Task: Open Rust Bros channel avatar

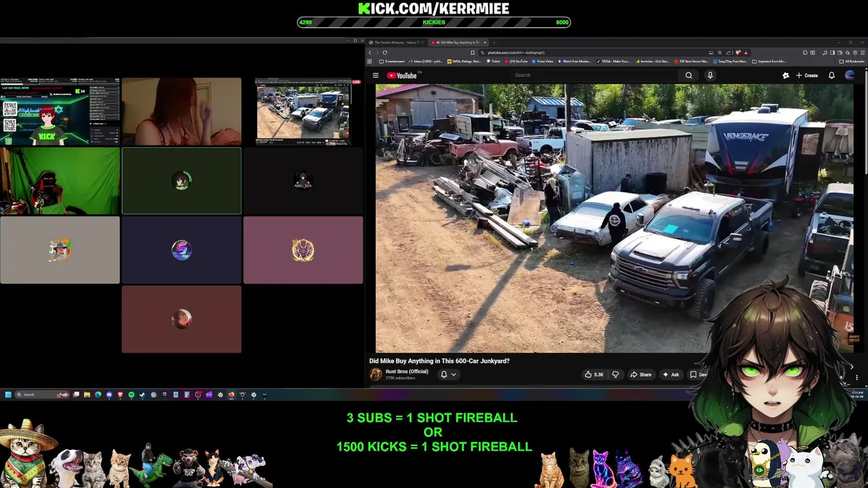Action: point(376,374)
